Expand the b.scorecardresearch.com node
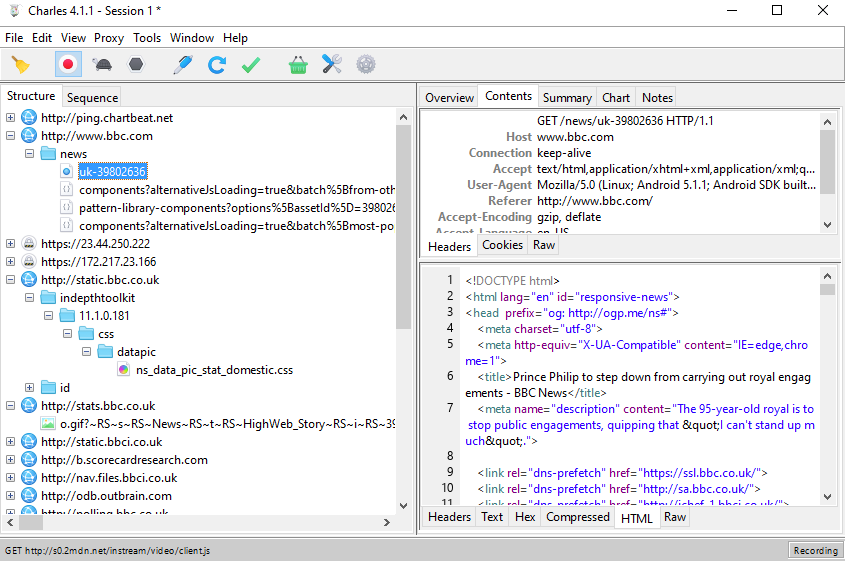This screenshot has width=845, height=561. coord(10,460)
